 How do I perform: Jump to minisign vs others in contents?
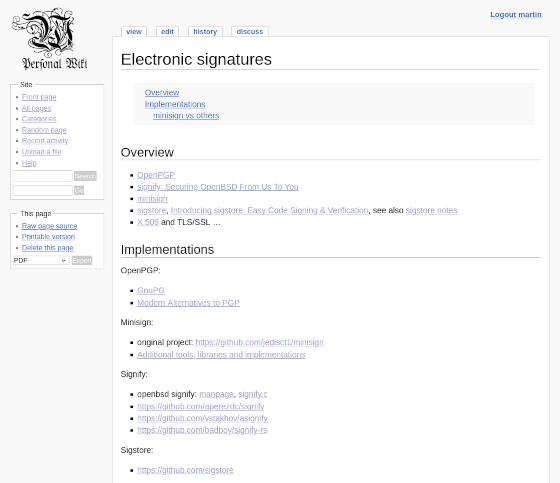coord(186,116)
